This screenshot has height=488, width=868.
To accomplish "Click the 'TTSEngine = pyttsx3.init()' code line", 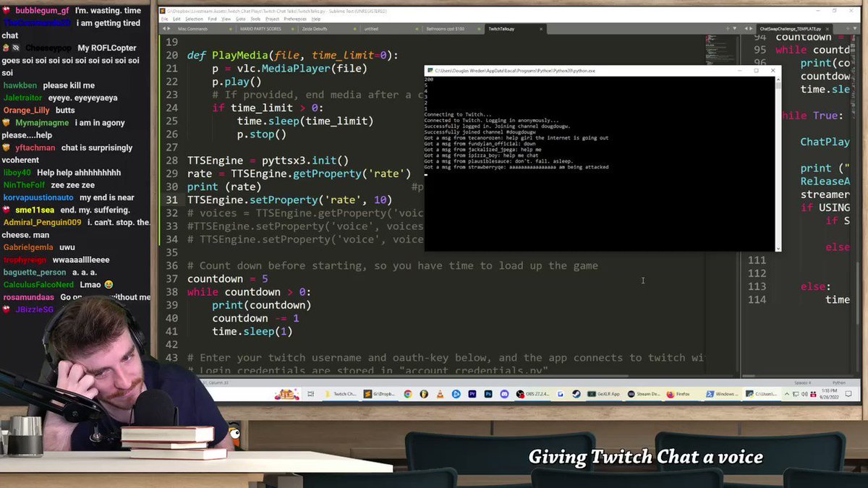I will click(268, 160).
